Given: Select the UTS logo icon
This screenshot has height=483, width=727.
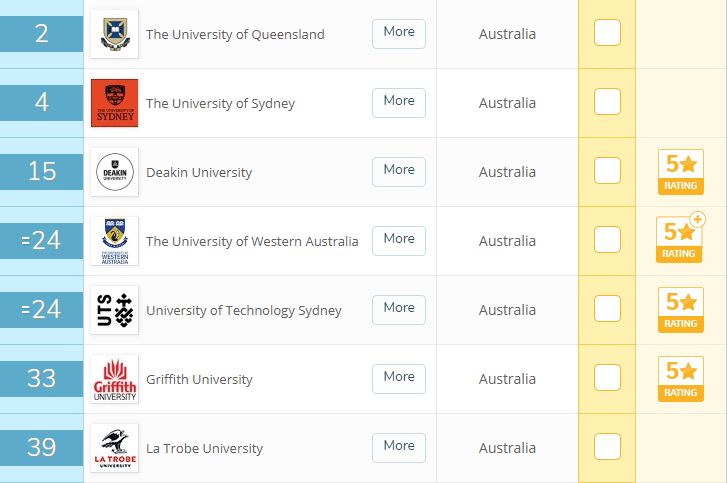Looking at the screenshot, I should (115, 310).
